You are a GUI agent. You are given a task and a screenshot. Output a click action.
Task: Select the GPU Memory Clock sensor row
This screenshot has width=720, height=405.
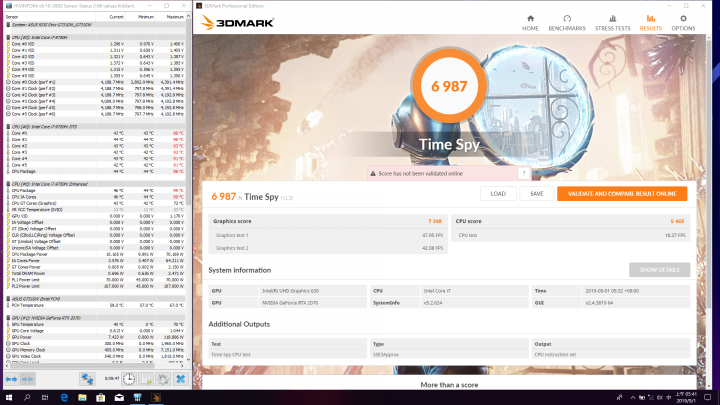point(95,350)
